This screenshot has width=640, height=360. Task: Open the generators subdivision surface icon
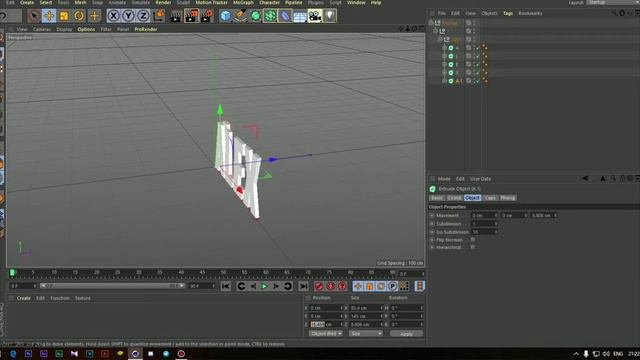(256, 16)
